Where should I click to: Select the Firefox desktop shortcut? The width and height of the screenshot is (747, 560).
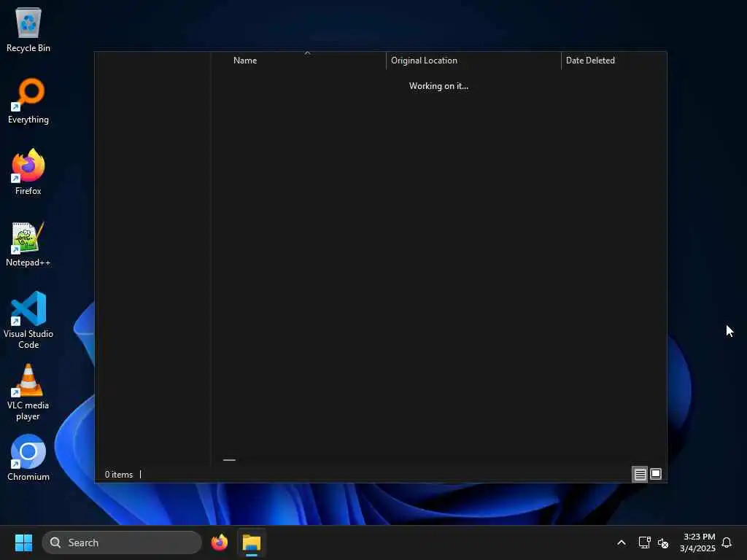(28, 172)
